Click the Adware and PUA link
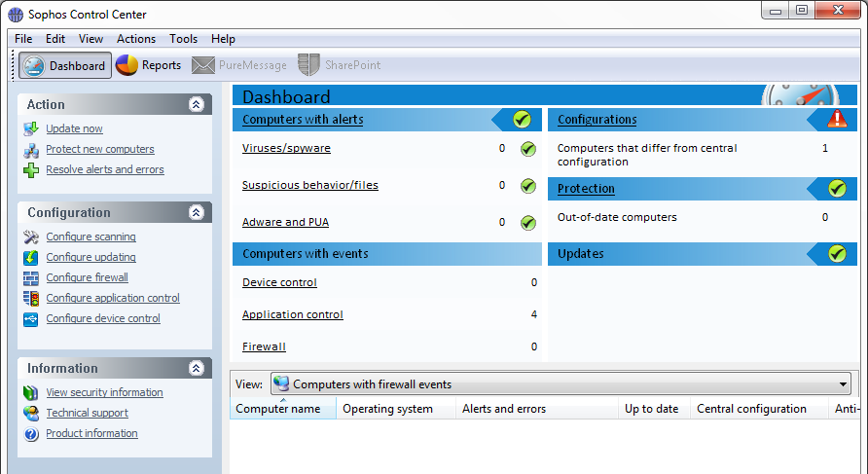This screenshot has height=474, width=868. point(286,222)
